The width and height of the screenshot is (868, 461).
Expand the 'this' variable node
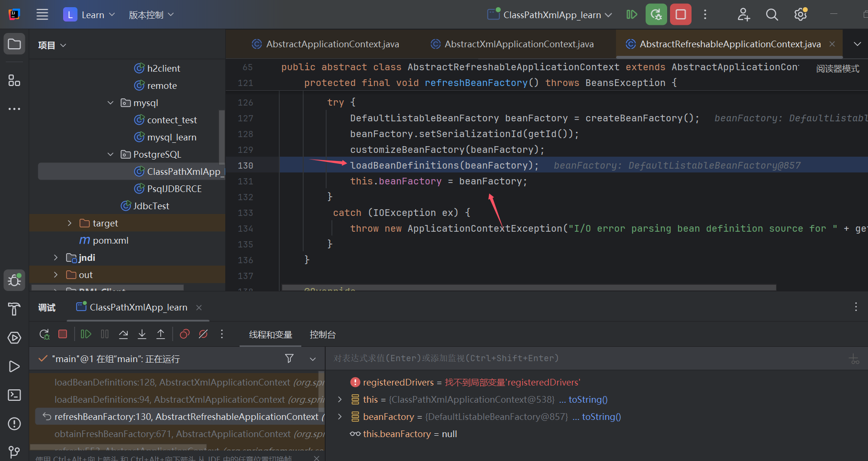point(340,399)
